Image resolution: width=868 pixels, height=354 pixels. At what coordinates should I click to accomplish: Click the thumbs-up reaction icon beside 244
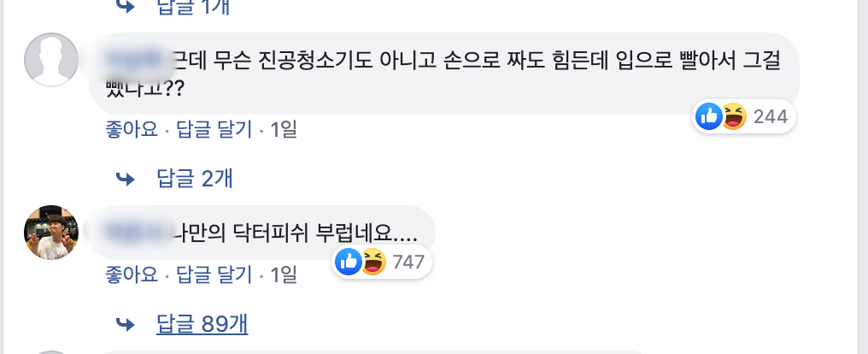coord(709,115)
